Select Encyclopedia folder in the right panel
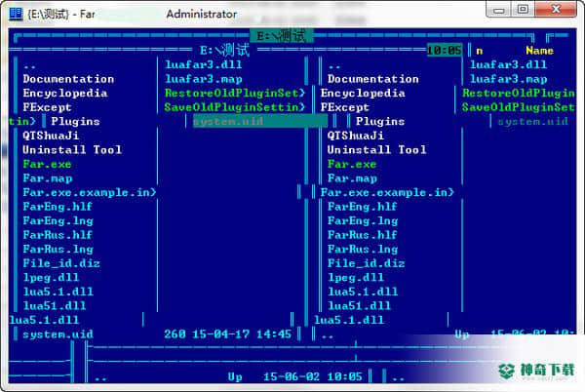Viewport: 585px width, 392px height. [363, 94]
